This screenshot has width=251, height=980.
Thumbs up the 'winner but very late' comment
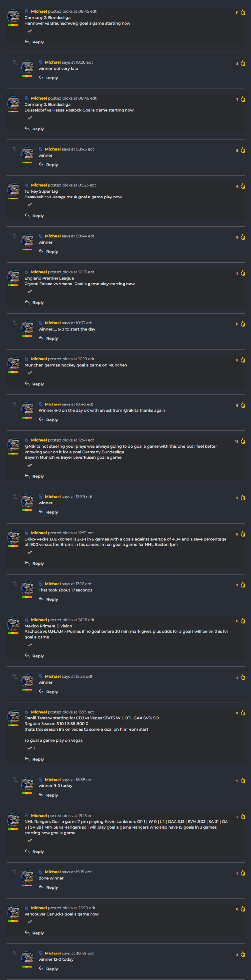click(243, 63)
